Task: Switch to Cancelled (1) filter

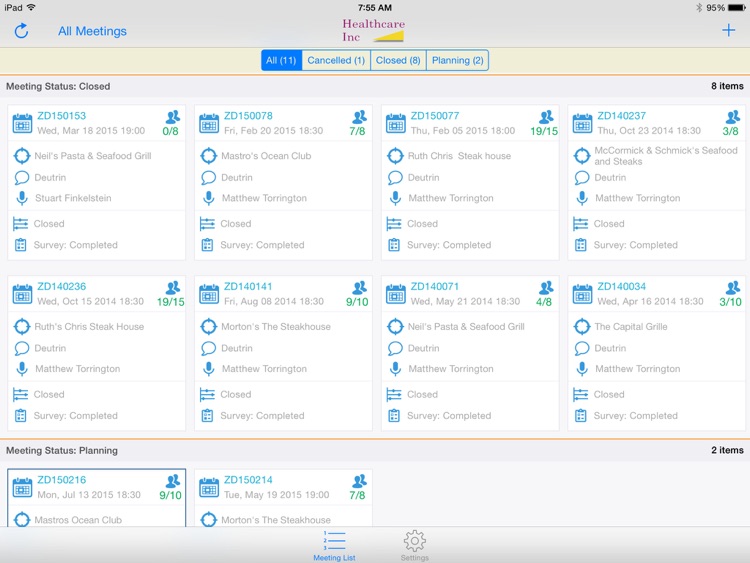Action: click(336, 60)
